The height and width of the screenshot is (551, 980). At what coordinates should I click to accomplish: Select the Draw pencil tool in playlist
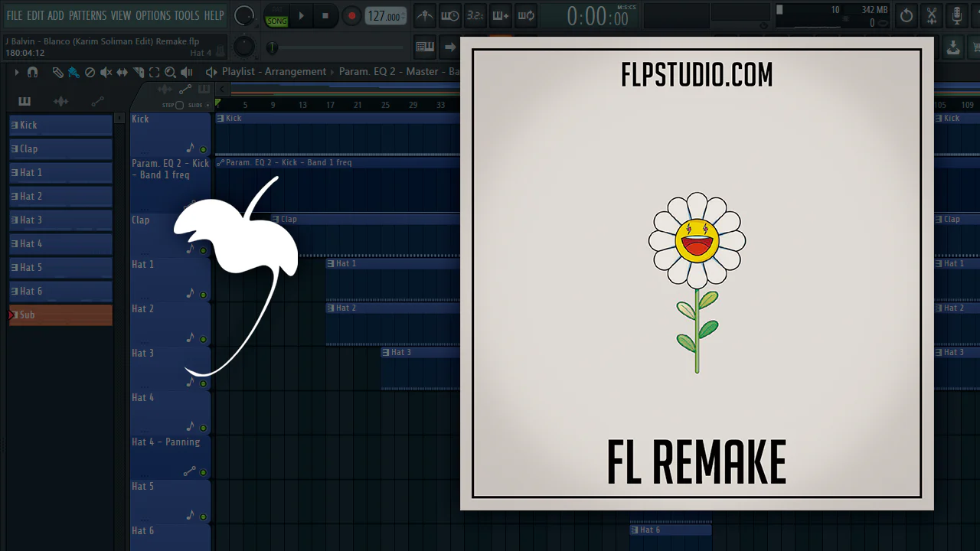pos(57,72)
